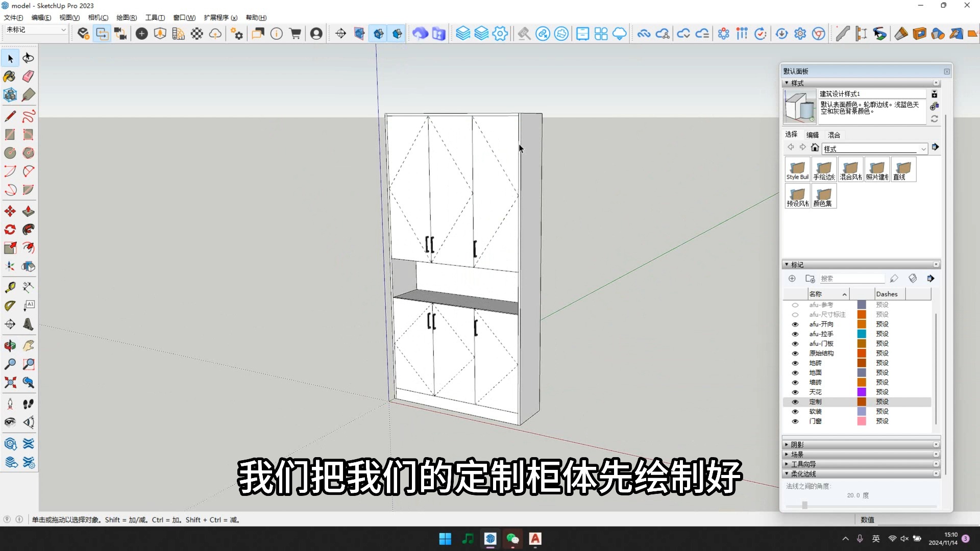Switch to the 编辑 tab in Styles

click(x=813, y=134)
